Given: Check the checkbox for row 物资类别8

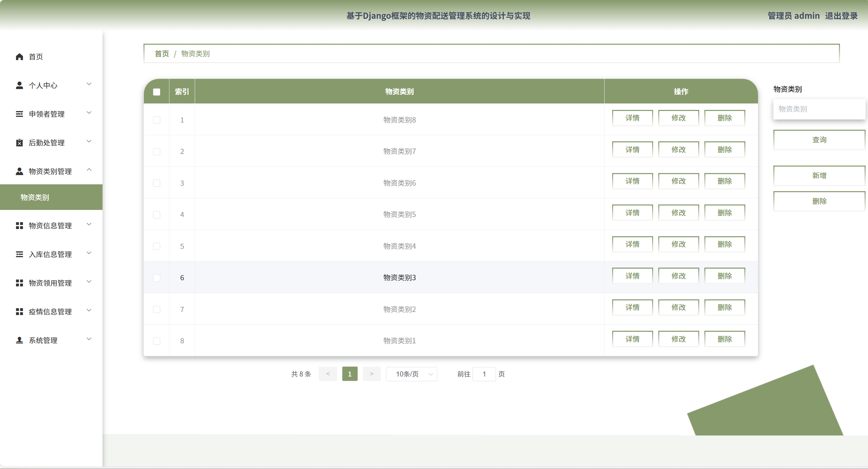Looking at the screenshot, I should [x=156, y=120].
